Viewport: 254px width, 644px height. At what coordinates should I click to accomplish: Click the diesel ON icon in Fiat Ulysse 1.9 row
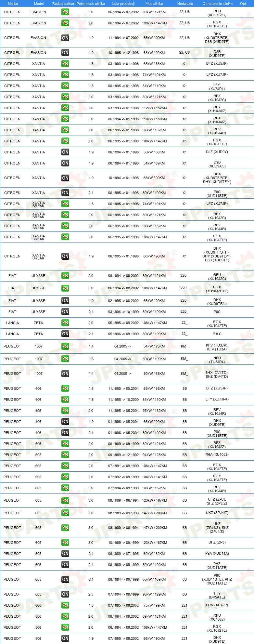click(x=65, y=301)
